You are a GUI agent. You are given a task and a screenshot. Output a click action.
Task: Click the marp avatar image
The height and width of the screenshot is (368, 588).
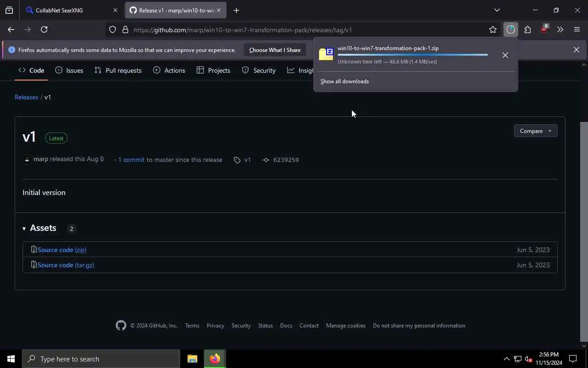[x=27, y=160]
